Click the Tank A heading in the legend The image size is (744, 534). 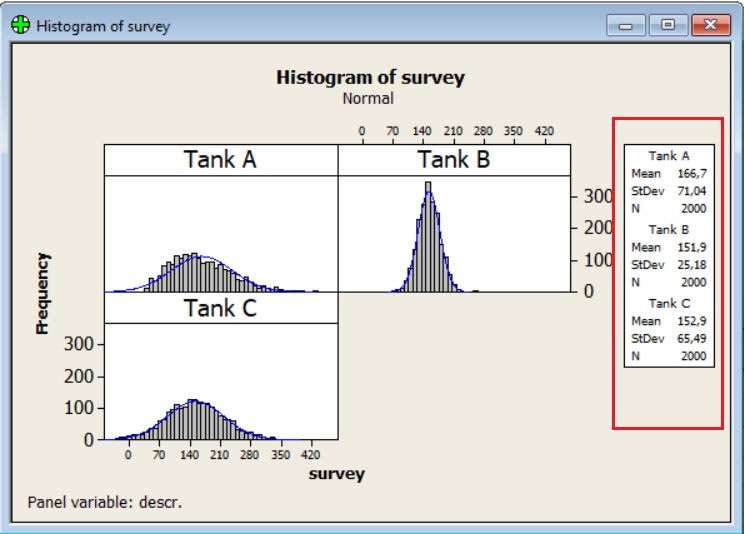click(669, 156)
